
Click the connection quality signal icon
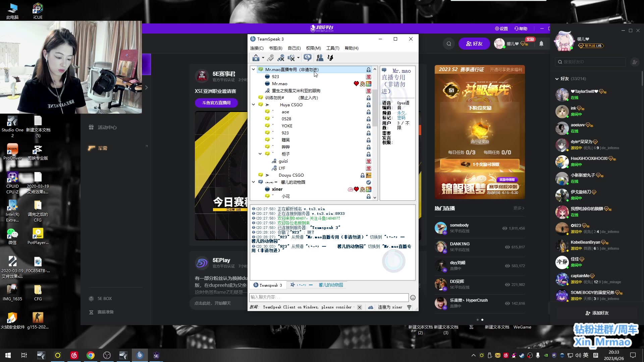(x=409, y=307)
